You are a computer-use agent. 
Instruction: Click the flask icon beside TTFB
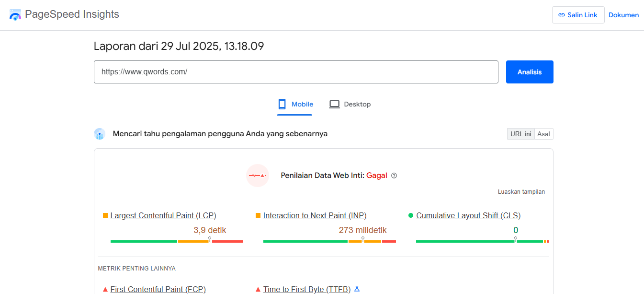click(357, 289)
